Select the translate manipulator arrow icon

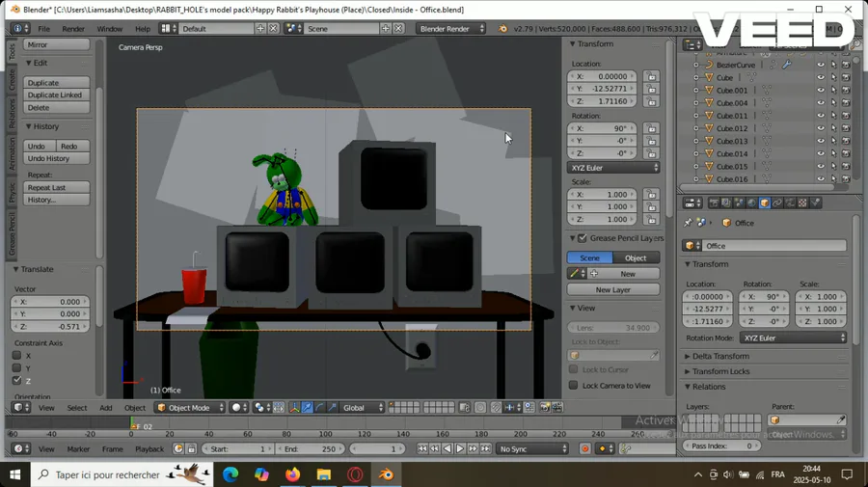308,408
